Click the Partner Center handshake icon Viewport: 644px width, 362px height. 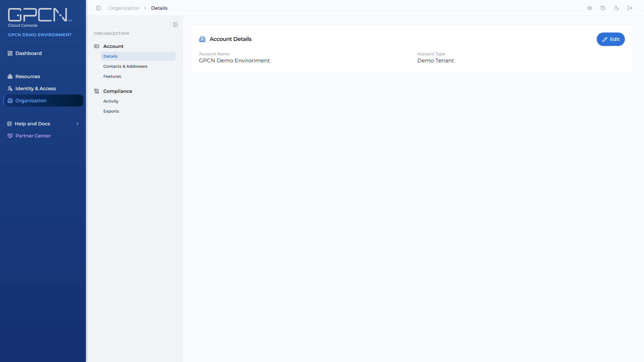10,136
